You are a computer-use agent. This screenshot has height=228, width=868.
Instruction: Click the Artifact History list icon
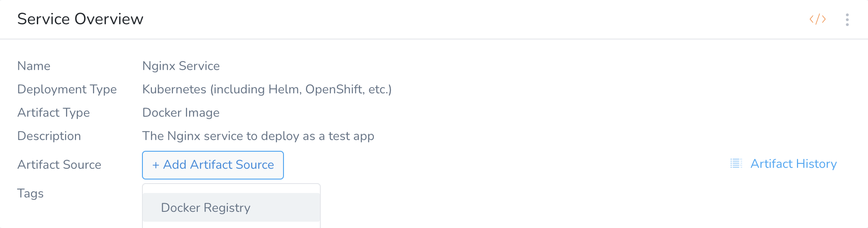pos(736,163)
